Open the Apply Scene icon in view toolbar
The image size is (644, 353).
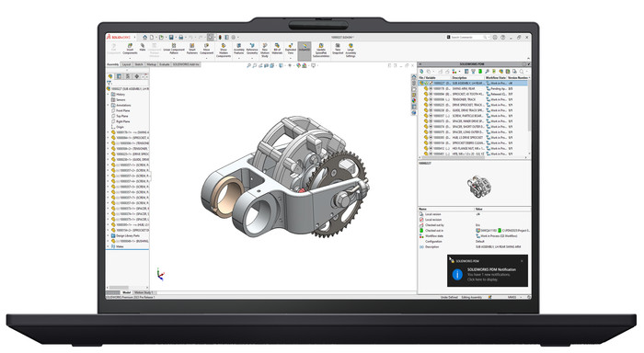305,65
